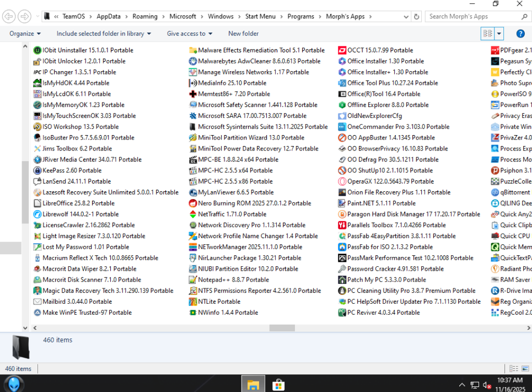
Task: Open the blue help question mark icon
Action: coord(520,34)
